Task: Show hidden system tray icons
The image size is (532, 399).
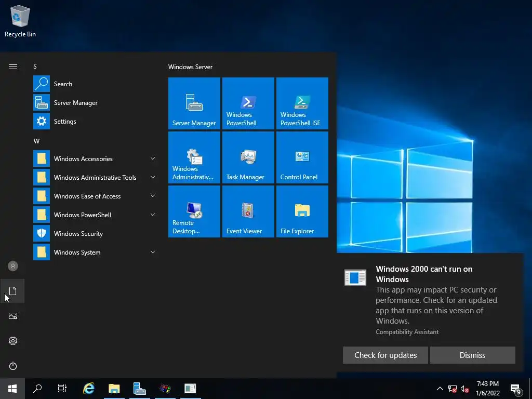Action: point(440,389)
